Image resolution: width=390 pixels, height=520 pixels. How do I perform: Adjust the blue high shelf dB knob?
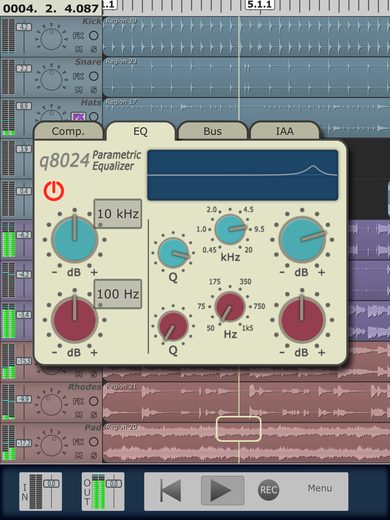point(75,239)
